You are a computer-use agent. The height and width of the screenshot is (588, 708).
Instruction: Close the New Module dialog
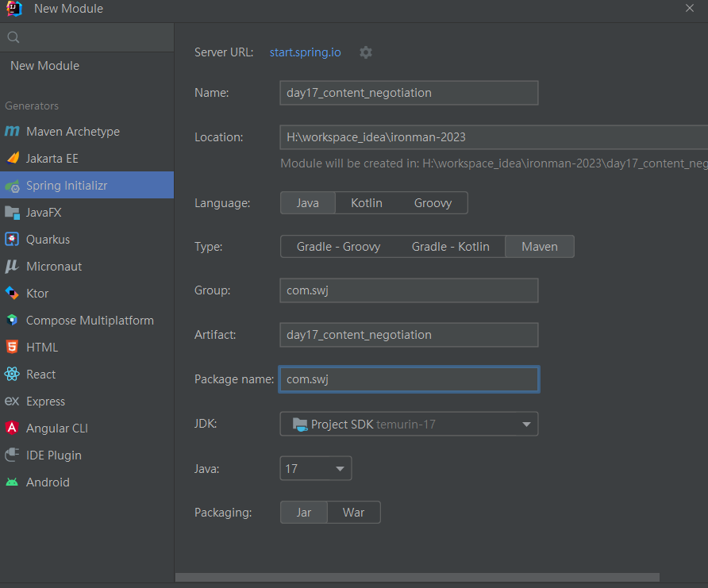pyautogui.click(x=690, y=8)
